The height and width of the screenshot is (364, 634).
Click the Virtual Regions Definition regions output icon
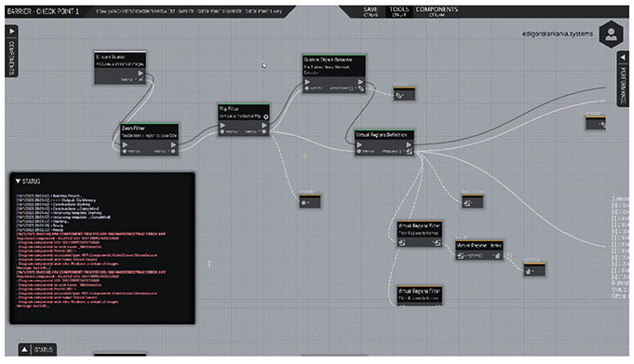click(409, 152)
